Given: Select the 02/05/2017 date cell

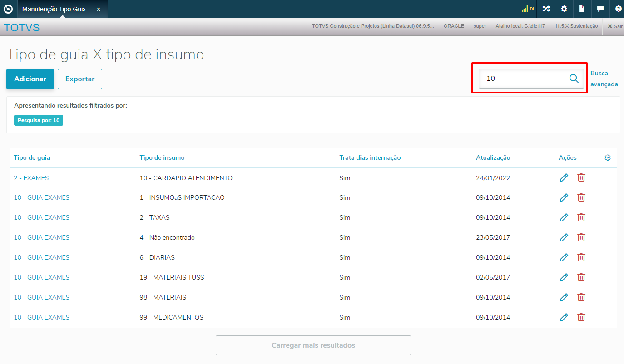Looking at the screenshot, I should pos(493,277).
